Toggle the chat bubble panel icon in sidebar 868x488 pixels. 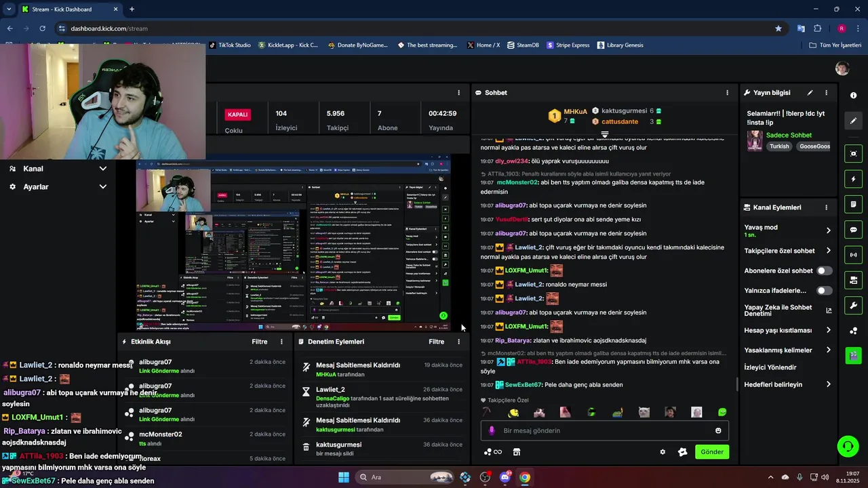pos(853,230)
